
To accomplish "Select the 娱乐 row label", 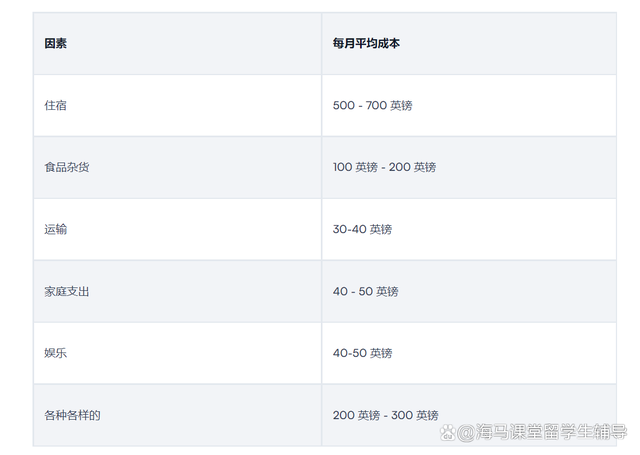I will 56,353.
